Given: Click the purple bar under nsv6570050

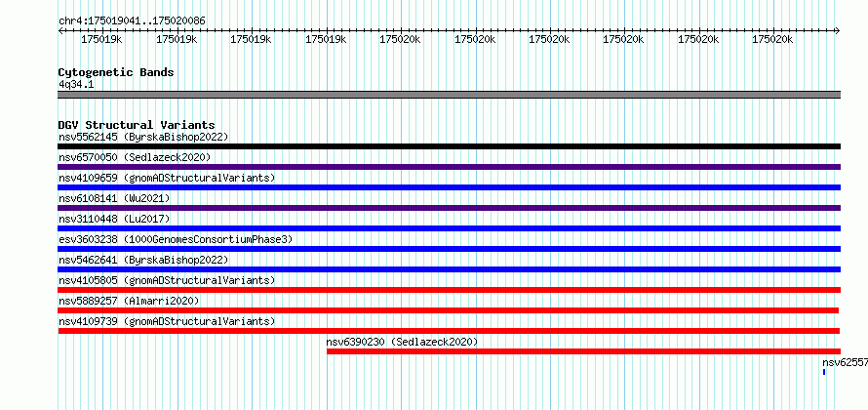Looking at the screenshot, I should (450, 167).
